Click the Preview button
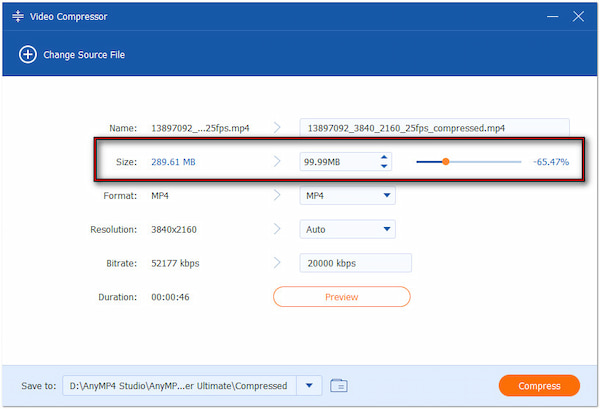The image size is (600, 409). (x=341, y=297)
